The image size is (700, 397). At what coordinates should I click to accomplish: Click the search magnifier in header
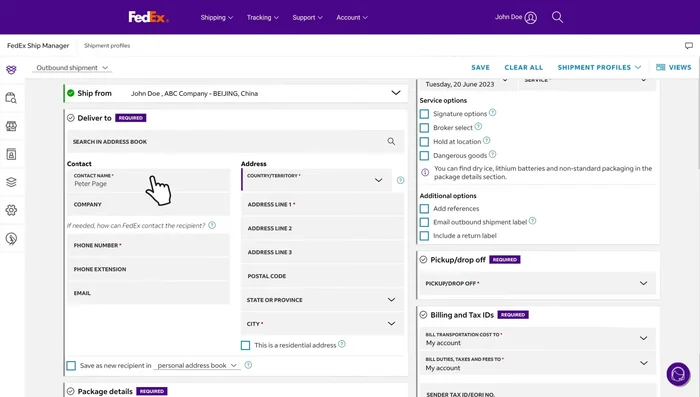pyautogui.click(x=557, y=17)
